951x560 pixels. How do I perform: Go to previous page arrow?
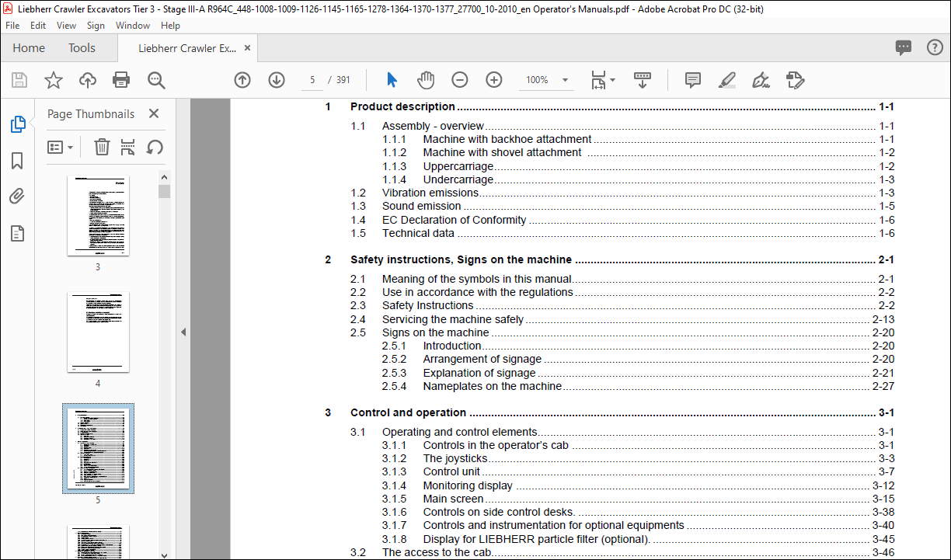[x=242, y=80]
